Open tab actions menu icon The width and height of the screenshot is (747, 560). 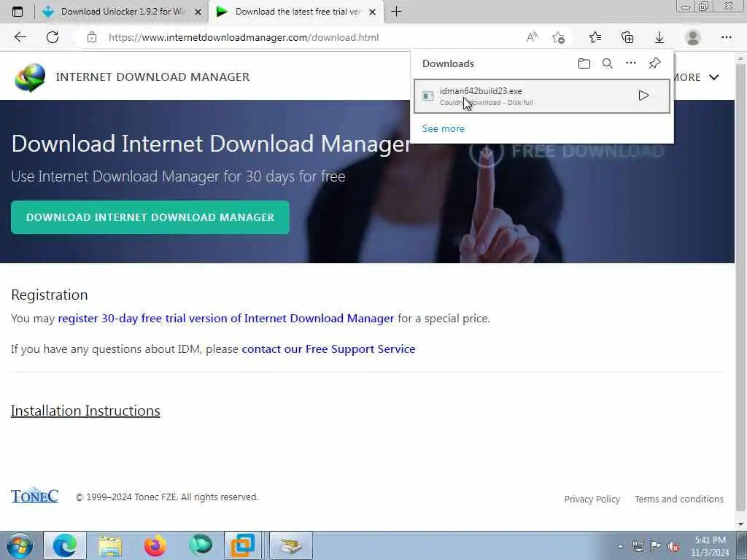pos(18,12)
